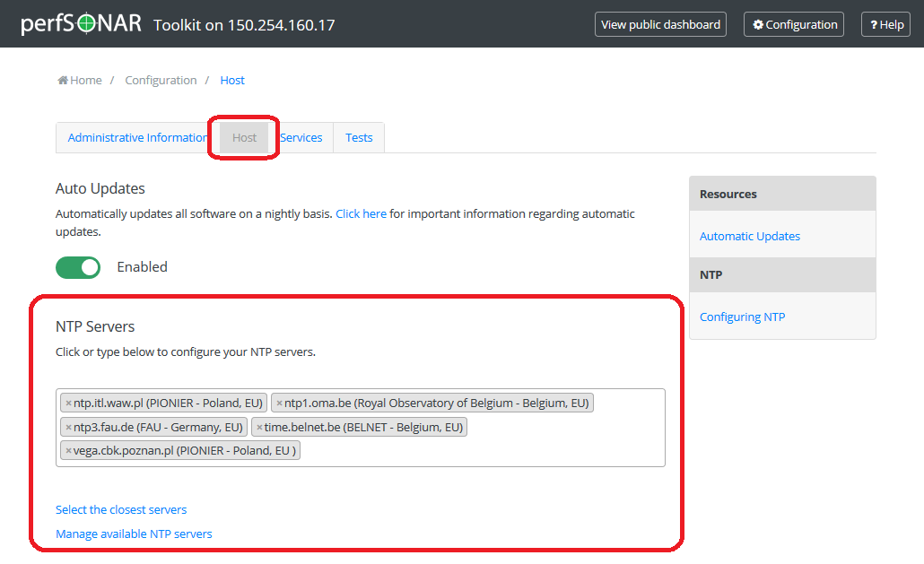Open the Tests tab
Image resolution: width=924 pixels, height=564 pixels.
pos(359,138)
